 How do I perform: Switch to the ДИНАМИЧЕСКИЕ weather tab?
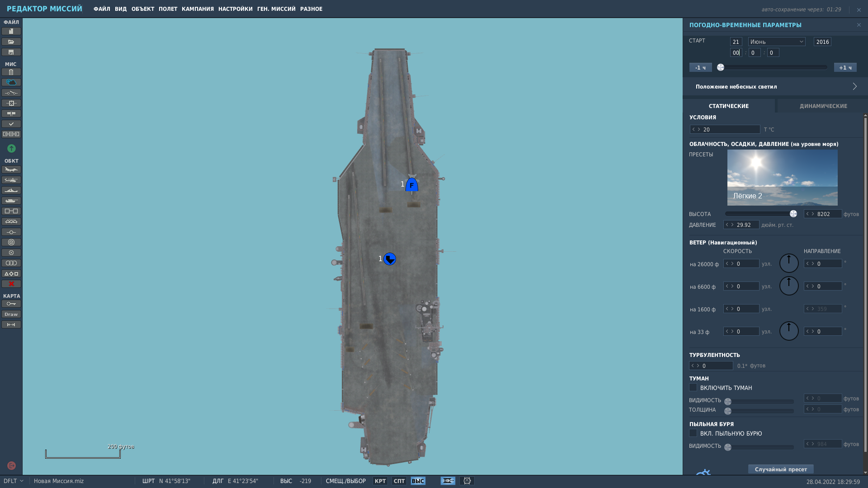click(823, 106)
